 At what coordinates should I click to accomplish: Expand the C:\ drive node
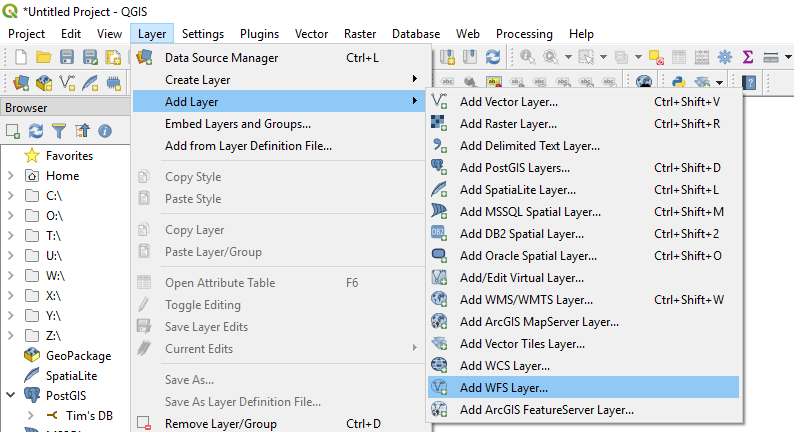(11, 195)
